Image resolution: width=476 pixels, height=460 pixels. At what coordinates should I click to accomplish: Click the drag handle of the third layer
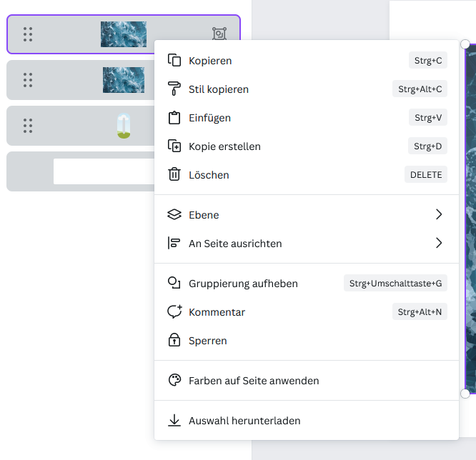tap(28, 126)
